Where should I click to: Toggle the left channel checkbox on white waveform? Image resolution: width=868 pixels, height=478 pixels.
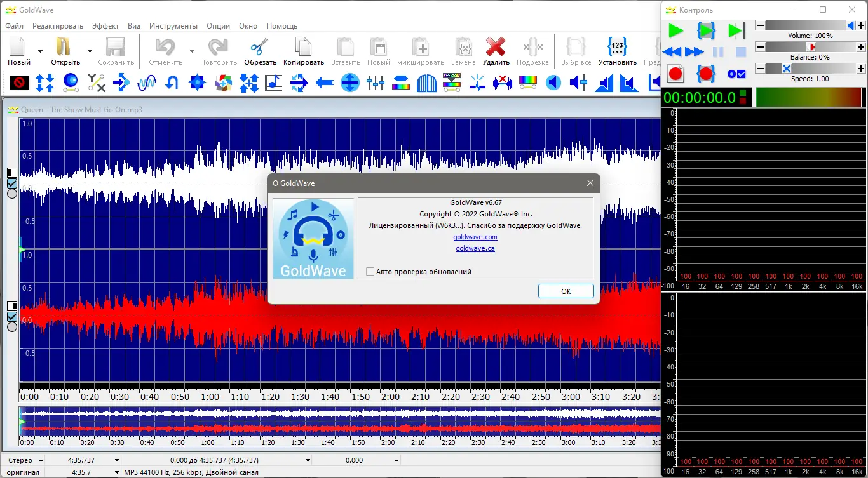(11, 183)
